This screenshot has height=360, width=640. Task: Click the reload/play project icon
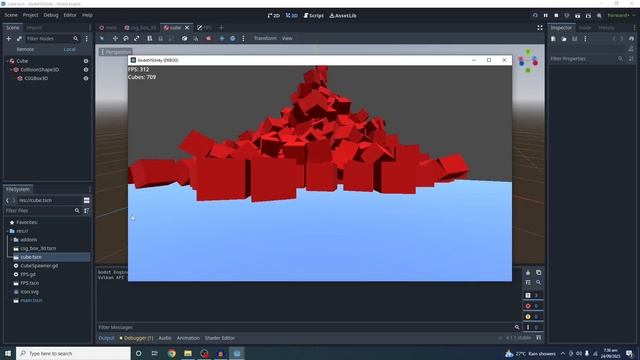click(535, 16)
